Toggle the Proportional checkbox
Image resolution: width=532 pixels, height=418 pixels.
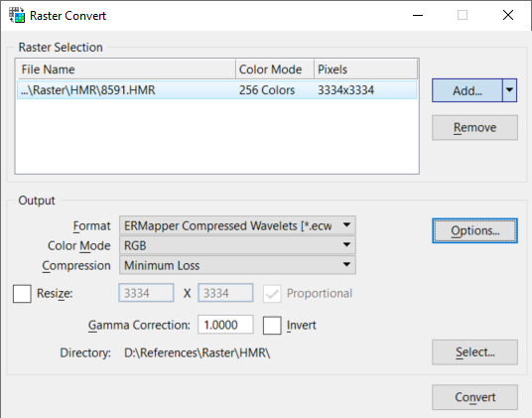272,294
